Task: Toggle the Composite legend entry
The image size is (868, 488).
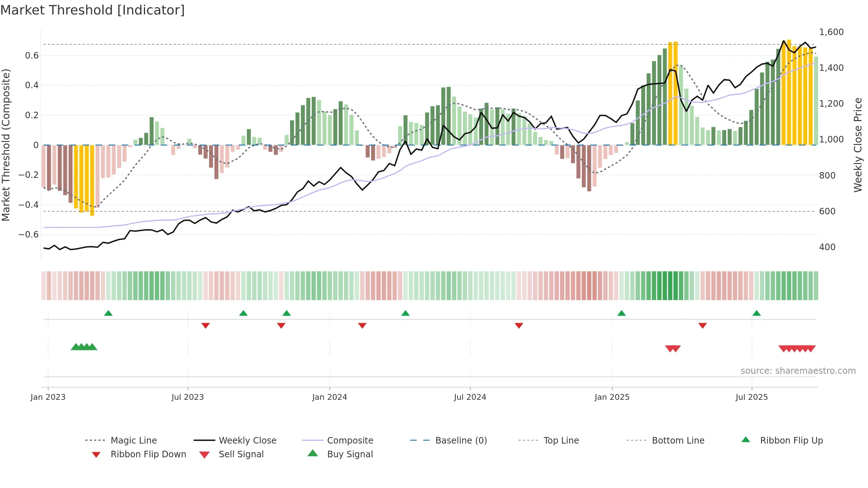Action: (x=337, y=440)
